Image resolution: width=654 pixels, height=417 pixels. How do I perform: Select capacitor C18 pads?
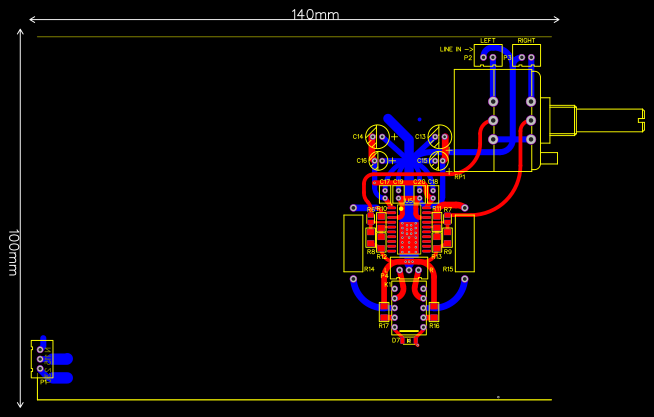point(433,194)
